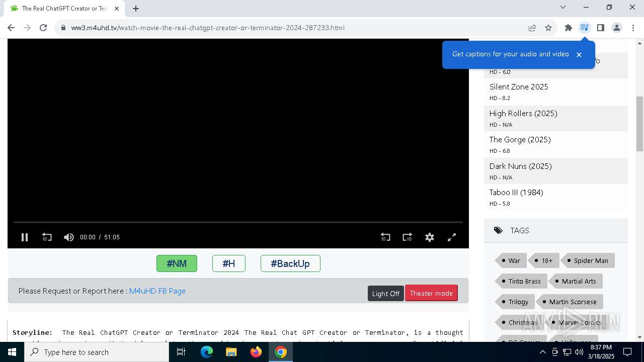644x362 pixels.
Task: Select the Real ChatGPT Creator tab
Action: coord(64,9)
